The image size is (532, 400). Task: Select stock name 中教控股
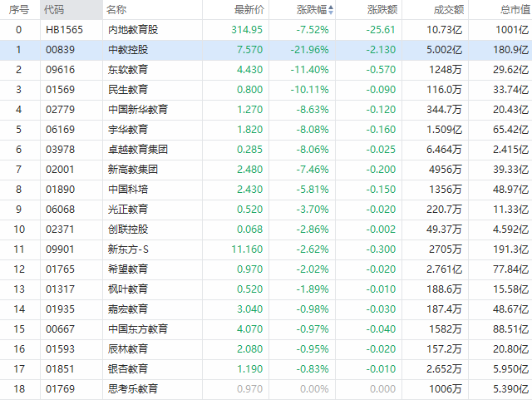(x=128, y=50)
